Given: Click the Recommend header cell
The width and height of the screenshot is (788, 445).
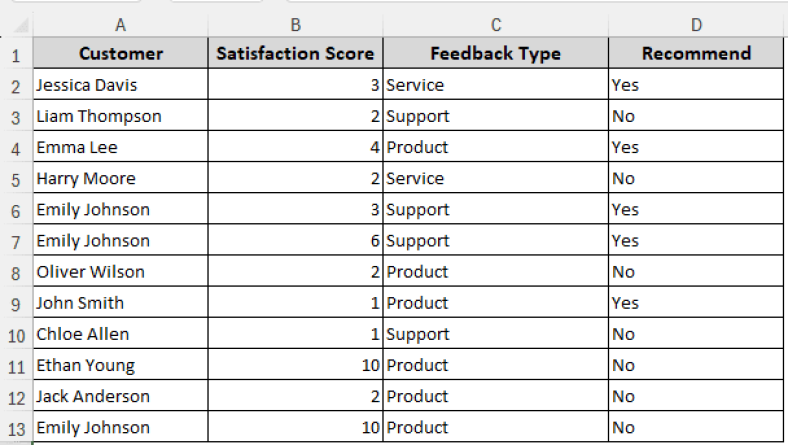Looking at the screenshot, I should pyautogui.click(x=696, y=54).
